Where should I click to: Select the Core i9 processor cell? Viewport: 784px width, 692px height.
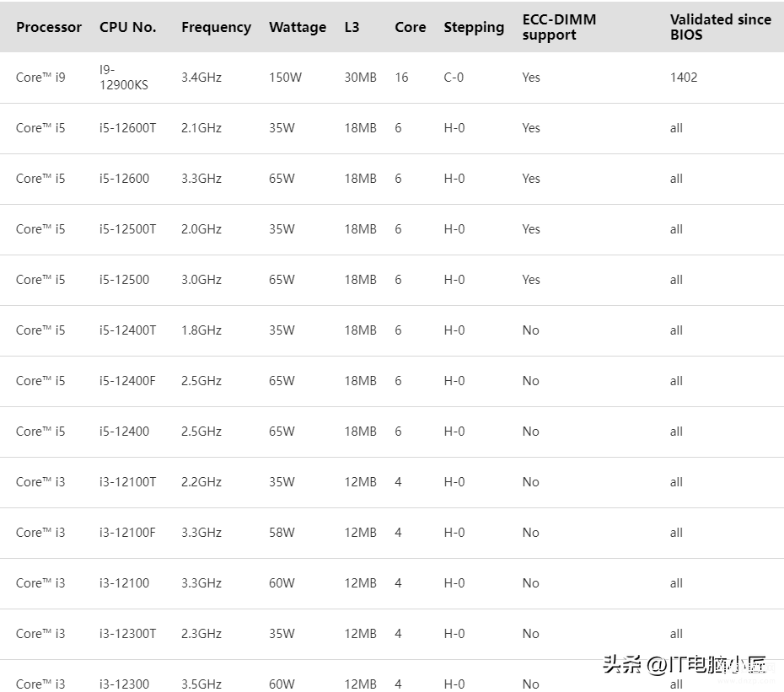tap(40, 78)
